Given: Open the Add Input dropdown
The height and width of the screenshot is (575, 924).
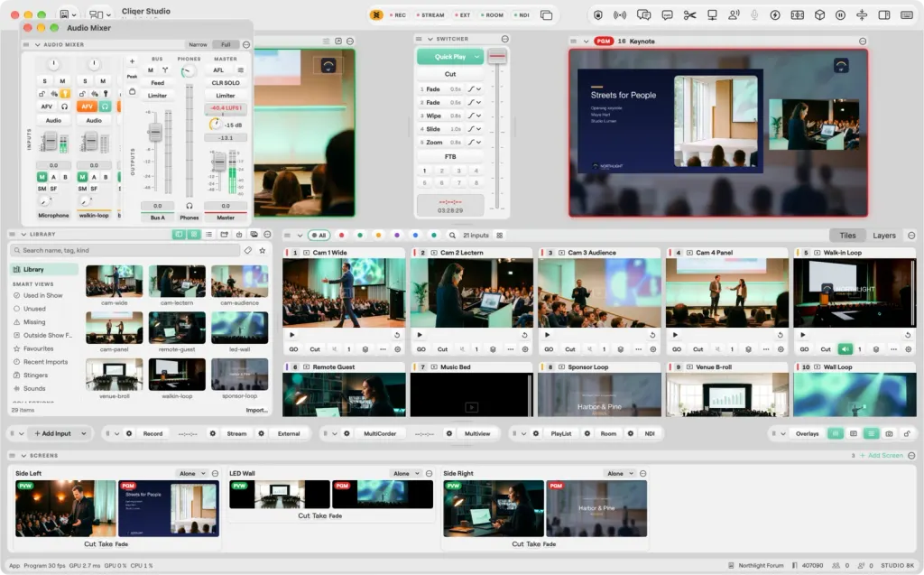Looking at the screenshot, I should click(83, 433).
